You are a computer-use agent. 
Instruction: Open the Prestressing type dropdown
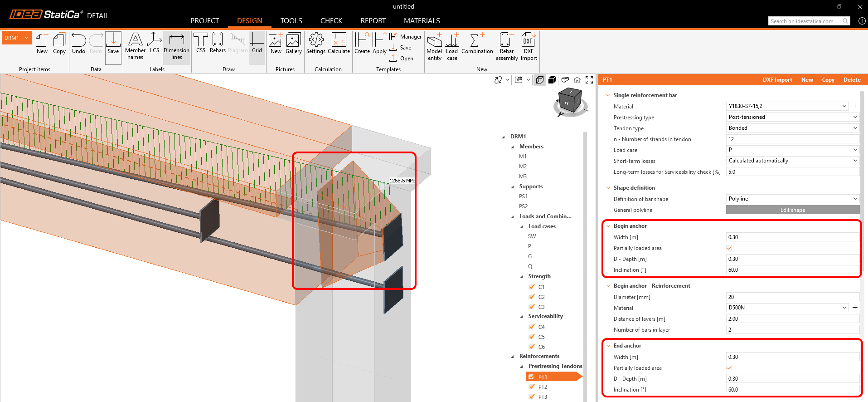(792, 117)
